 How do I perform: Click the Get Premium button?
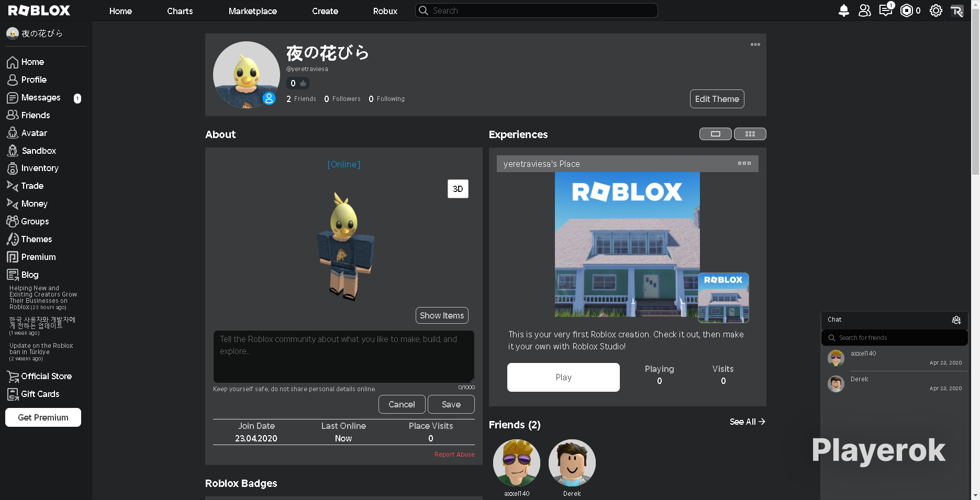point(43,417)
